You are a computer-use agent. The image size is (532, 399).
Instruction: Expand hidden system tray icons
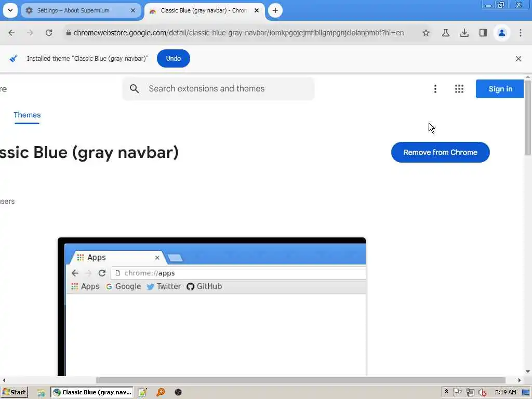[x=446, y=392]
